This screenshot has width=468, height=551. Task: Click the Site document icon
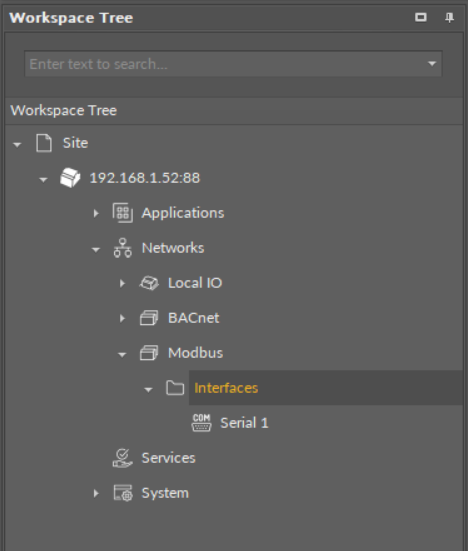click(44, 143)
